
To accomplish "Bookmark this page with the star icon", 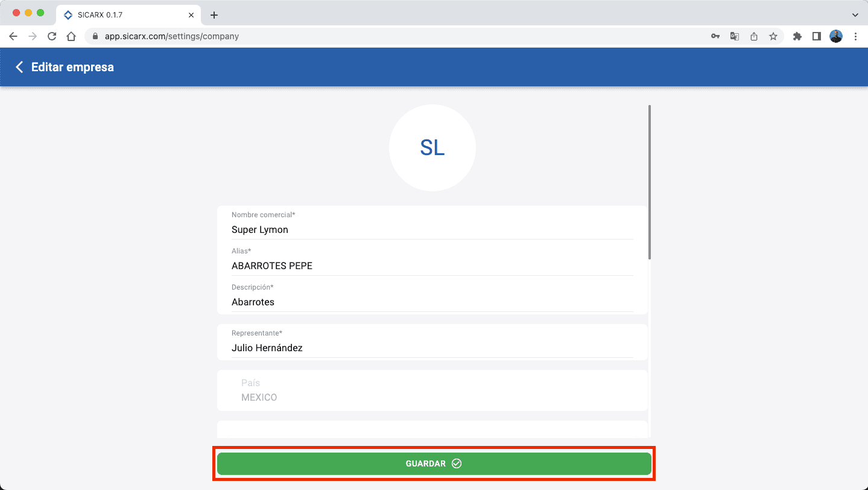I will (773, 36).
